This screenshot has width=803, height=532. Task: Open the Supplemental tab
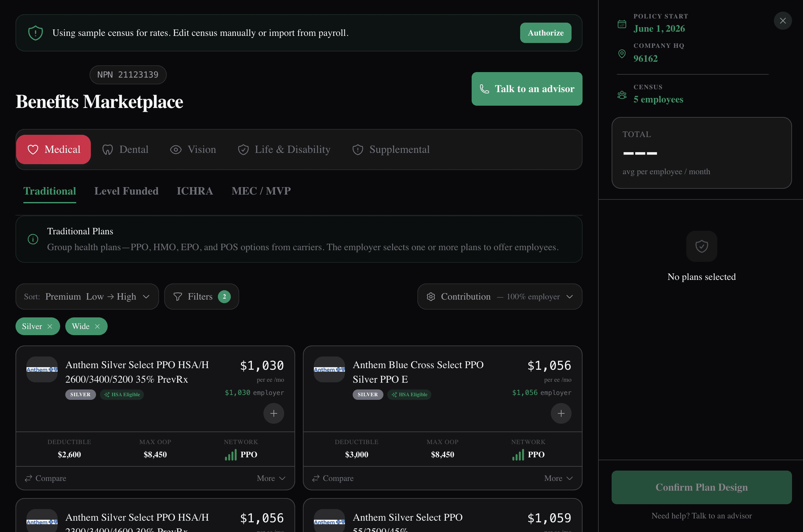pos(391,150)
